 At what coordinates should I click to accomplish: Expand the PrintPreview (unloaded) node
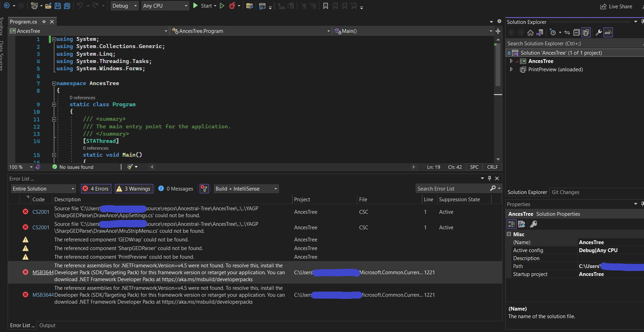coord(511,69)
